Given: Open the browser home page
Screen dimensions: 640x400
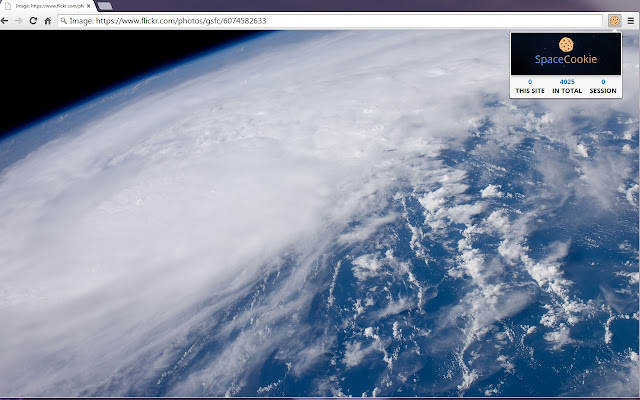Looking at the screenshot, I should click(48, 21).
